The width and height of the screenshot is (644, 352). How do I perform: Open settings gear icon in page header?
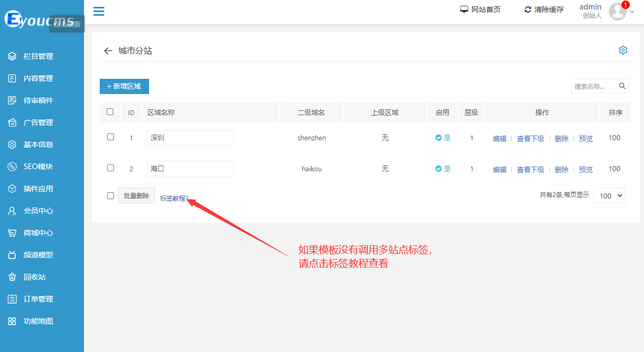tap(623, 50)
